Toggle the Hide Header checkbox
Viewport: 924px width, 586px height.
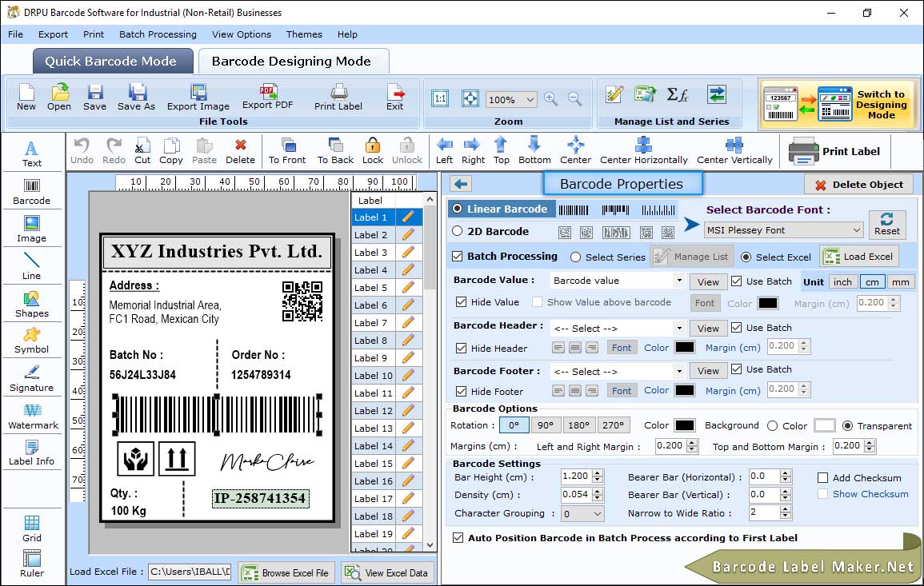pos(462,348)
